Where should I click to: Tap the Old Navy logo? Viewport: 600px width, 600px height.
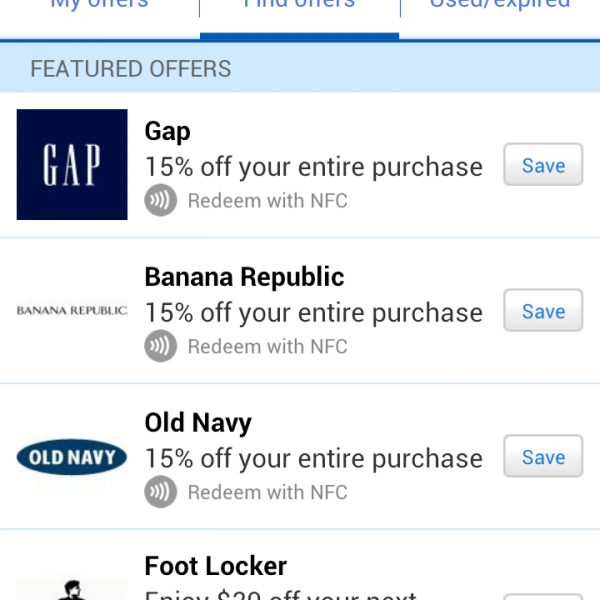[x=72, y=458]
